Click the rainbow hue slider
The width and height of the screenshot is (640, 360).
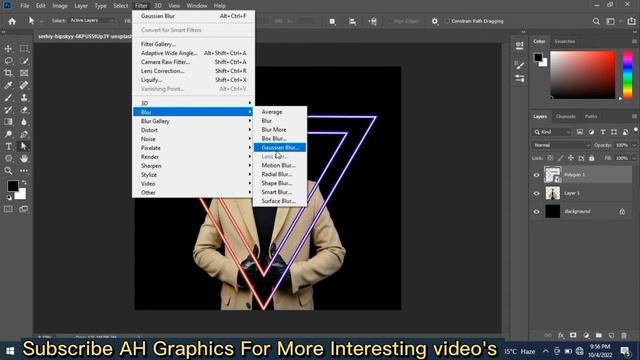[x=628, y=75]
